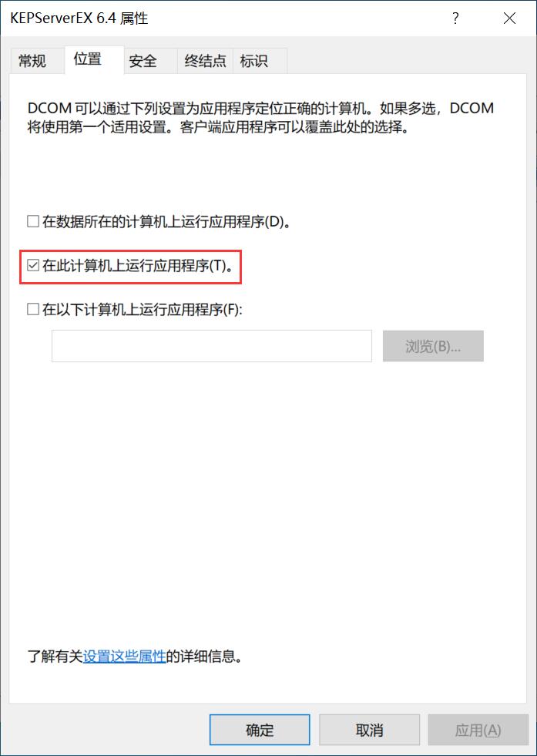Cancel using the 取消 button
This screenshot has height=756, width=537.
pyautogui.click(x=369, y=730)
